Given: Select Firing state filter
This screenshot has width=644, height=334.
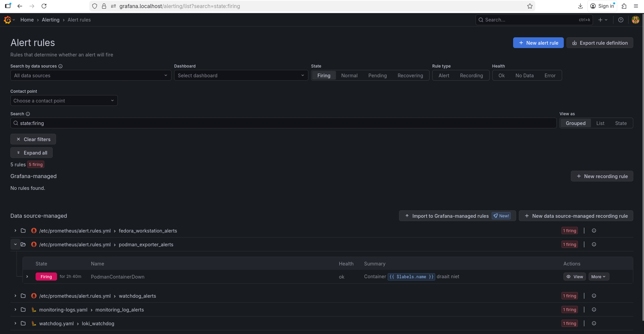Looking at the screenshot, I should click(324, 76).
